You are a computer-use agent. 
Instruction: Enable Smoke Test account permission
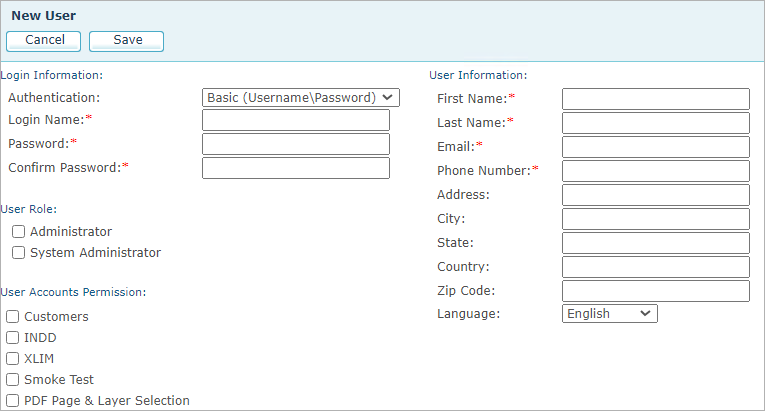click(13, 379)
